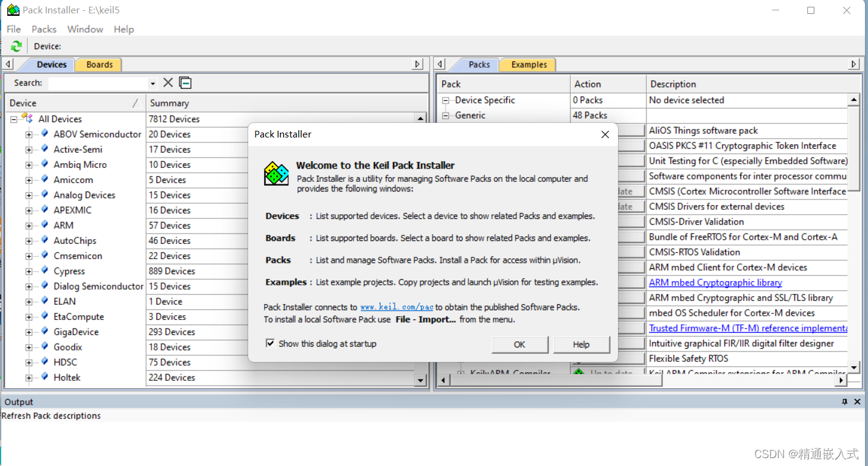Open the Packs menu
868x466 pixels.
(44, 29)
